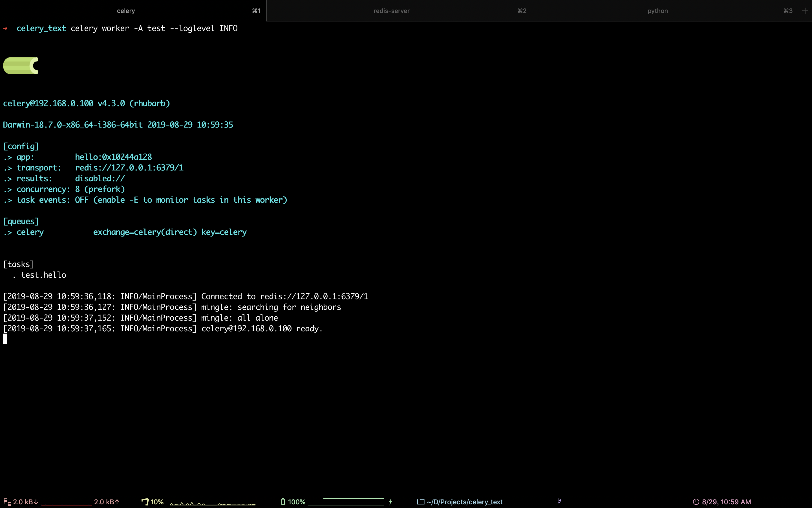Click the 'celery@192.168.0.100 v4.3.0 (rhubarb)' line
Viewport: 812px width, 508px height.
tap(87, 103)
